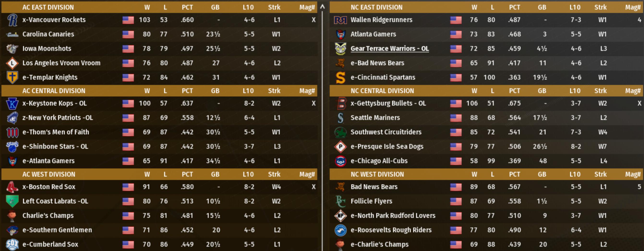
Task: Click the Templar Knights shield logo
Action: [x=12, y=78]
